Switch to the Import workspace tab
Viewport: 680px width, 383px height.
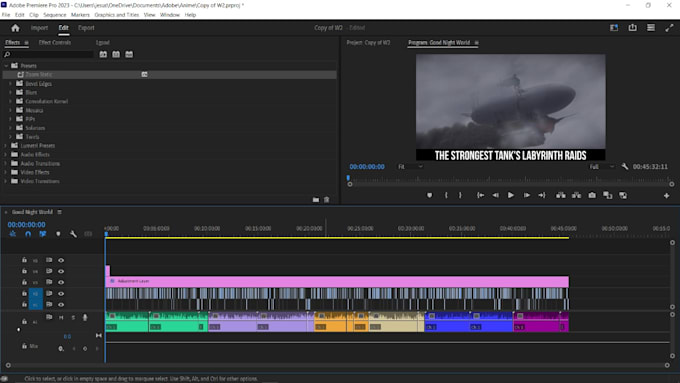(x=39, y=28)
